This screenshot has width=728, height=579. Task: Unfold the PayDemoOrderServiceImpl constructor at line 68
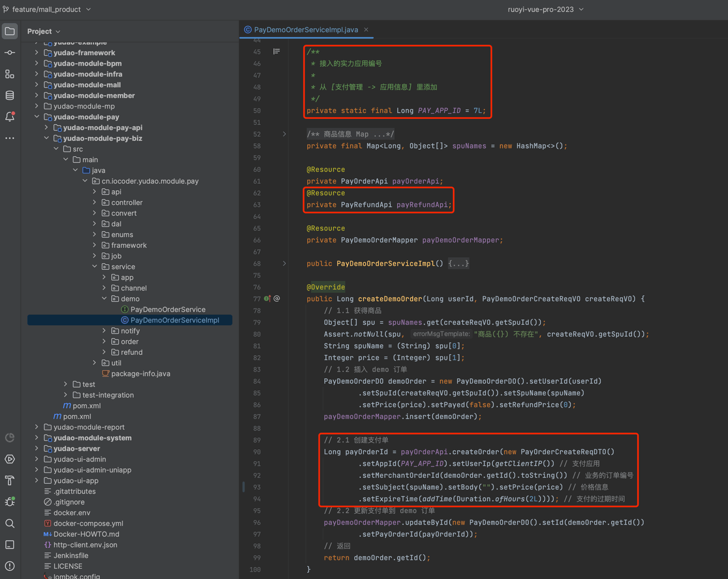coord(284,263)
